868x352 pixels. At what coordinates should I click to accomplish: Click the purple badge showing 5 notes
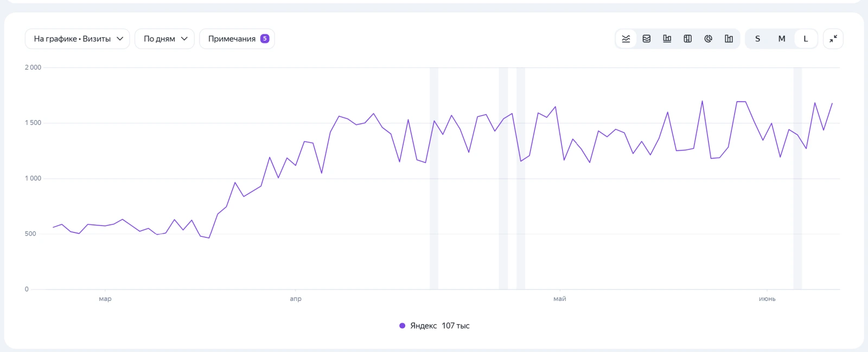tap(265, 39)
